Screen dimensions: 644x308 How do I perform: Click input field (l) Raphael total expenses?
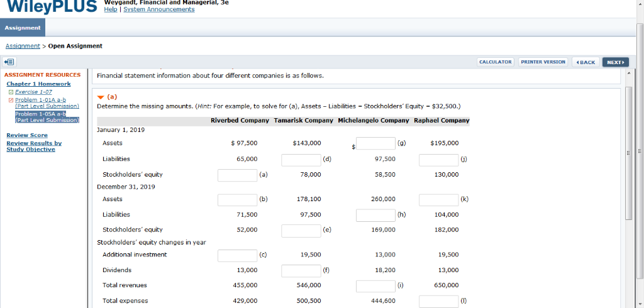point(438,302)
